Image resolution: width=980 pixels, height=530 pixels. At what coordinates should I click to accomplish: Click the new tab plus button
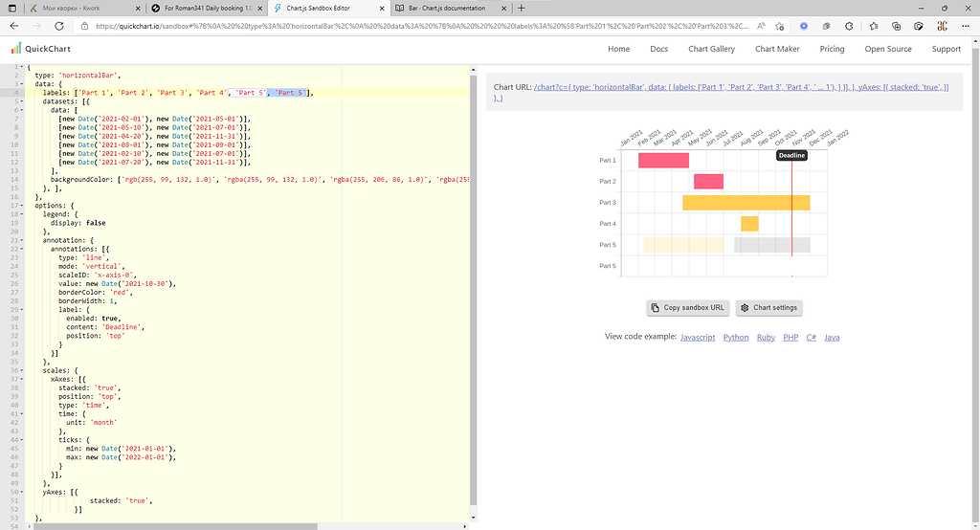(522, 8)
